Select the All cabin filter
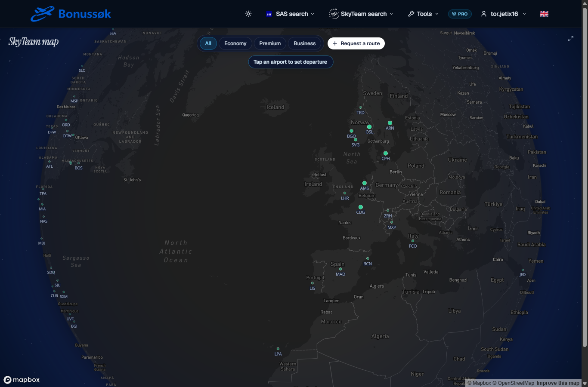The height and width of the screenshot is (387, 588). (x=208, y=43)
